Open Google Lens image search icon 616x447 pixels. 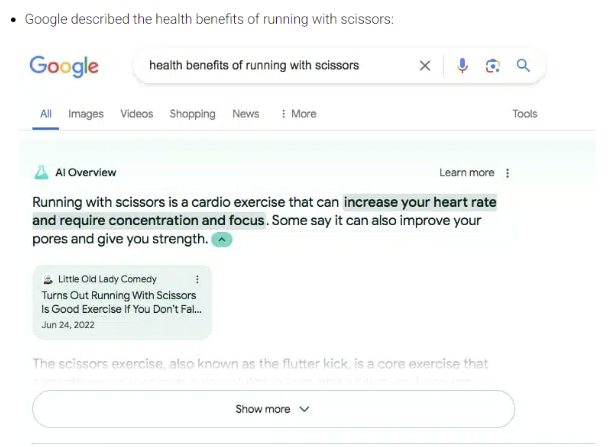(x=492, y=66)
